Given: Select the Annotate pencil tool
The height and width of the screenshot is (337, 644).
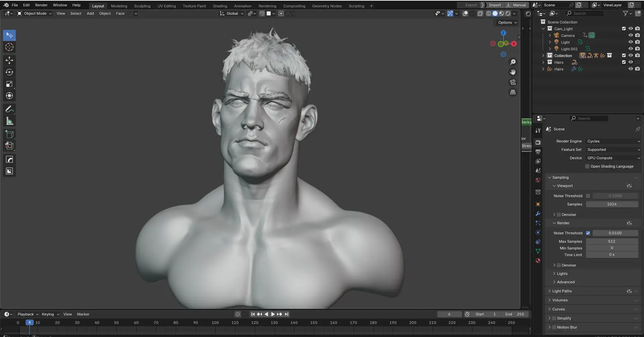Looking at the screenshot, I should [9, 109].
